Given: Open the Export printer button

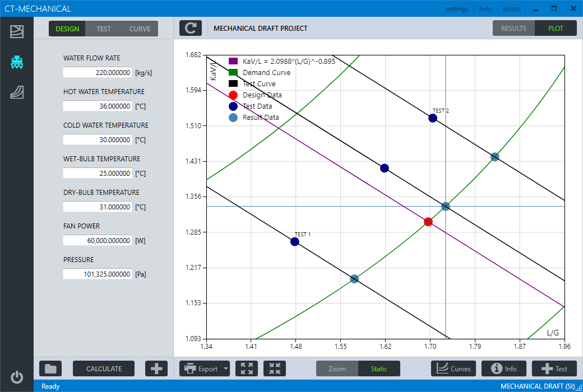Looking at the screenshot, I should coord(201,368).
